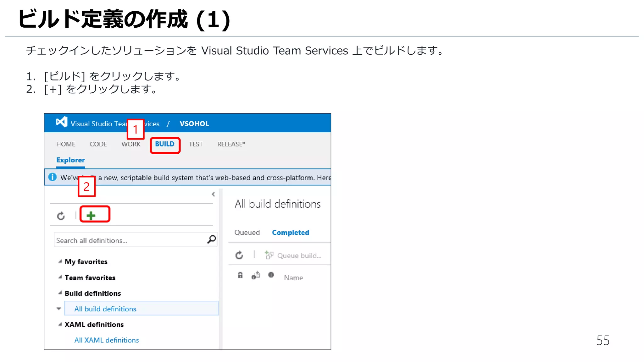
Task: Click Visual Studio Team Services title link
Action: pyautogui.click(x=115, y=124)
